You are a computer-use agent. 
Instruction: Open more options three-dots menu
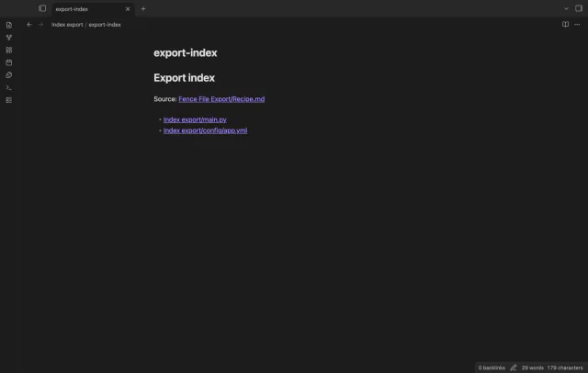click(577, 25)
